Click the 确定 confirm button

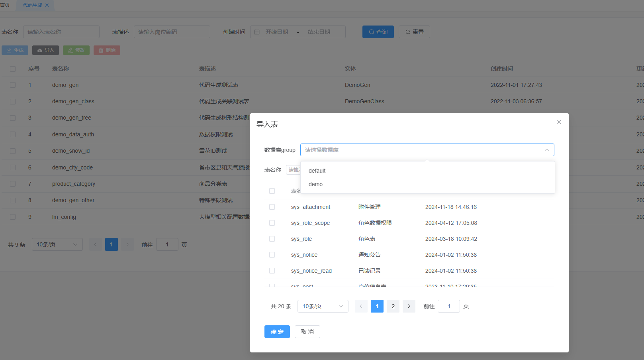coord(277,332)
